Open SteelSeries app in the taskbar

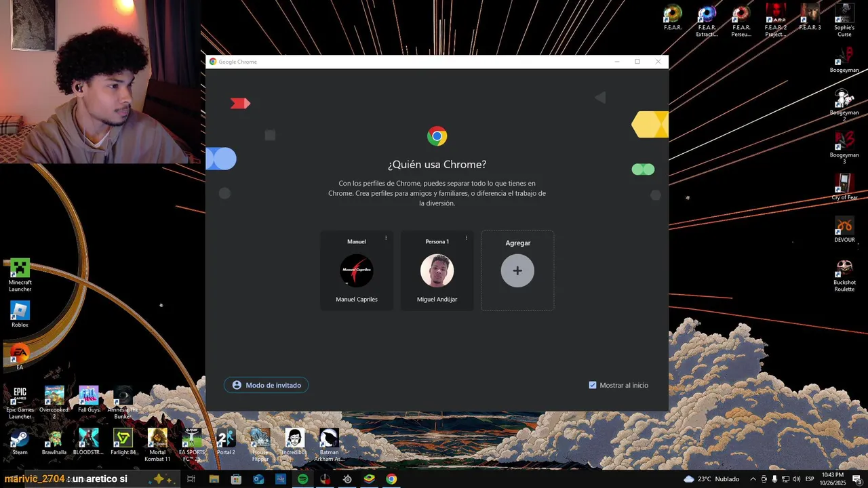(347, 479)
